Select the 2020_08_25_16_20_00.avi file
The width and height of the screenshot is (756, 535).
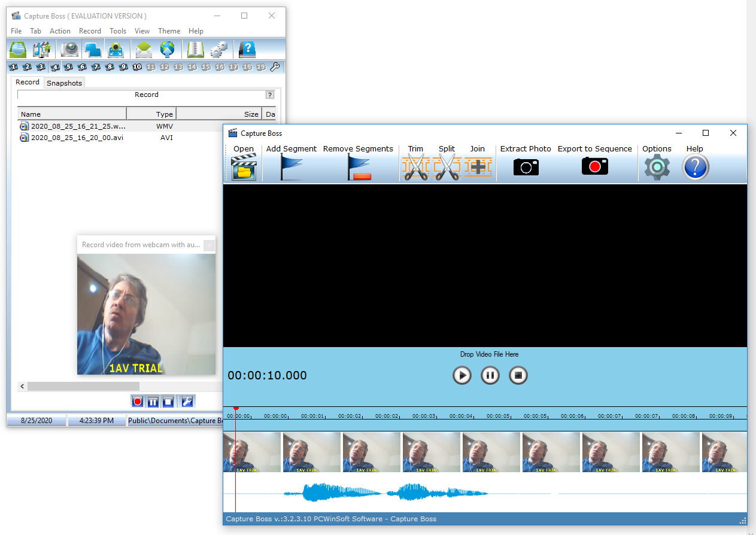coord(77,138)
